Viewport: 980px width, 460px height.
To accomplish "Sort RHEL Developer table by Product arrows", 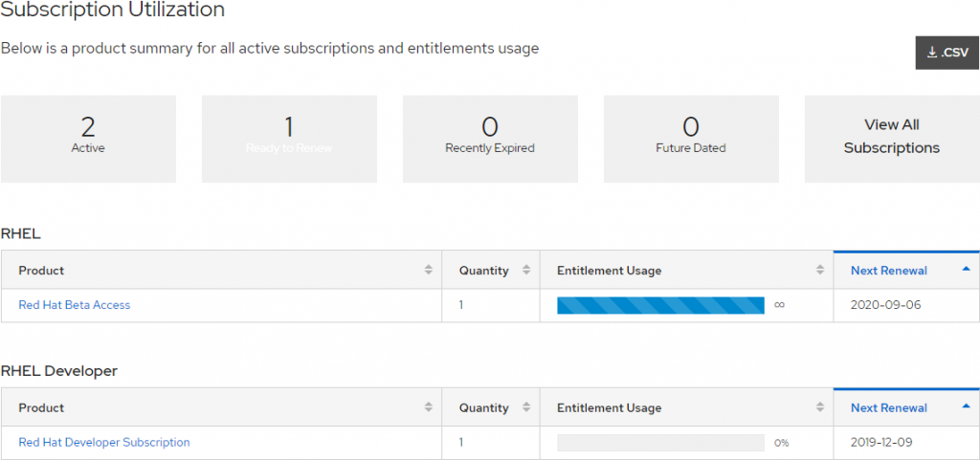I will tap(428, 407).
